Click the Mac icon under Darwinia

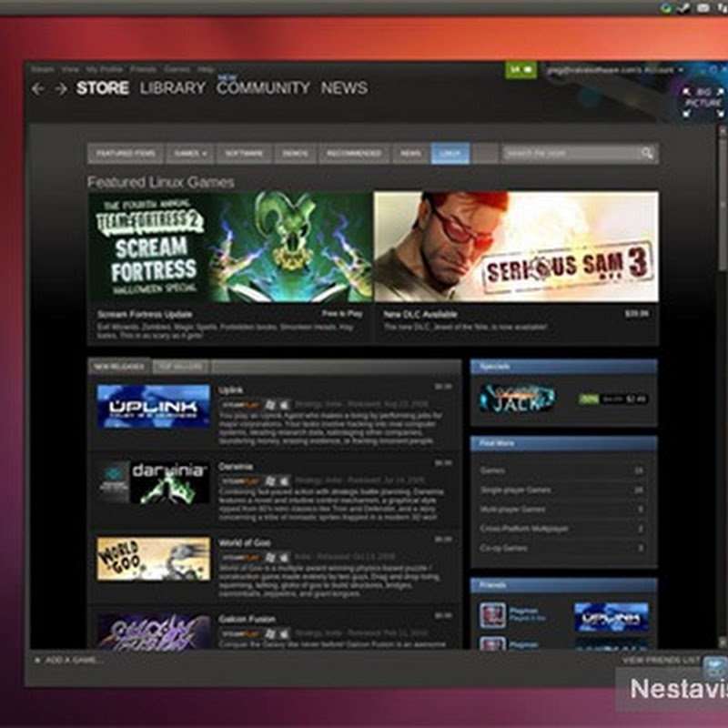285,480
